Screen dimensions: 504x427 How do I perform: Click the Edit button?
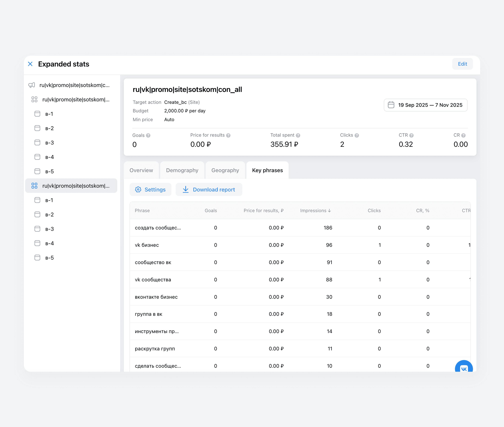pos(462,64)
